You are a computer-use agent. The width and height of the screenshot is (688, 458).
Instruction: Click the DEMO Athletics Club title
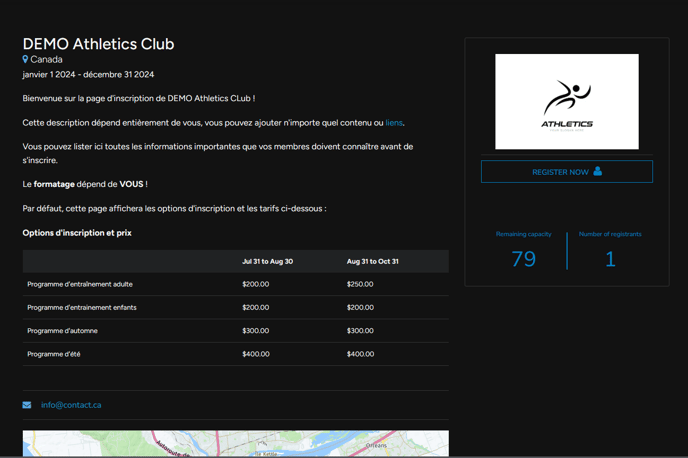pos(98,44)
